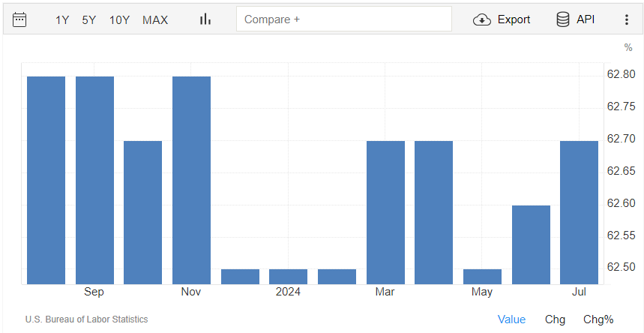Screen dimensions: 644x333
Task: Click the cloud download Export icon
Action: tap(482, 19)
